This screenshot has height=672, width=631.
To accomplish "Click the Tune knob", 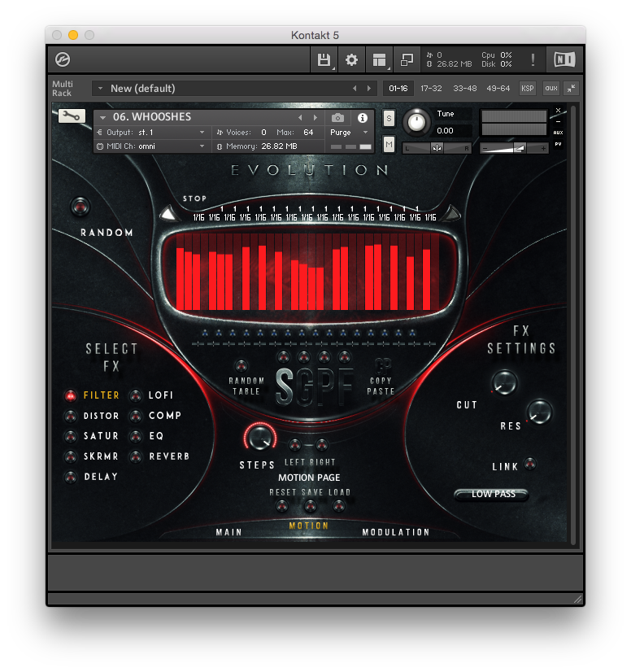I will click(416, 122).
